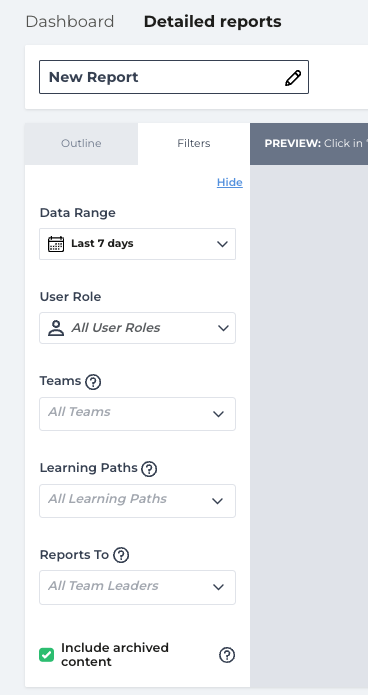Click the person icon in User Role field
The height and width of the screenshot is (695, 368).
(x=56, y=328)
